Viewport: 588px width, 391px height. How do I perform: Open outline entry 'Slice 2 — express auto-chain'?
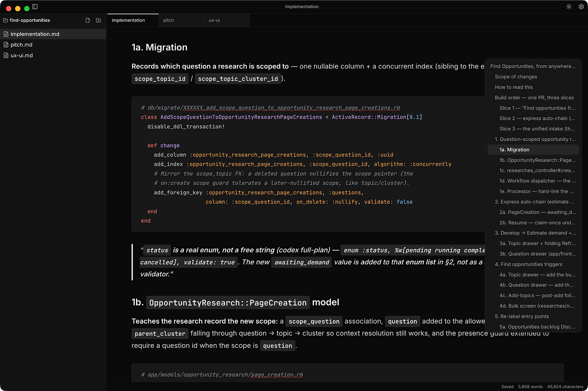click(533, 118)
